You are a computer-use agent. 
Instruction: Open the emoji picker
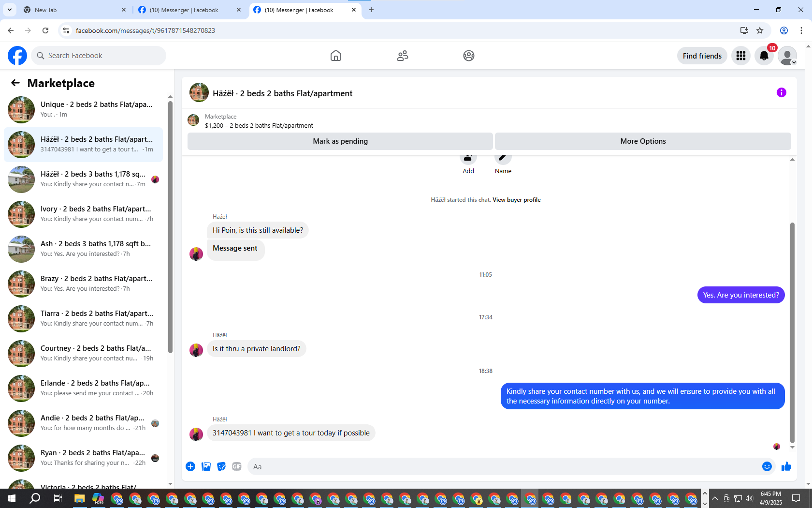(767, 466)
